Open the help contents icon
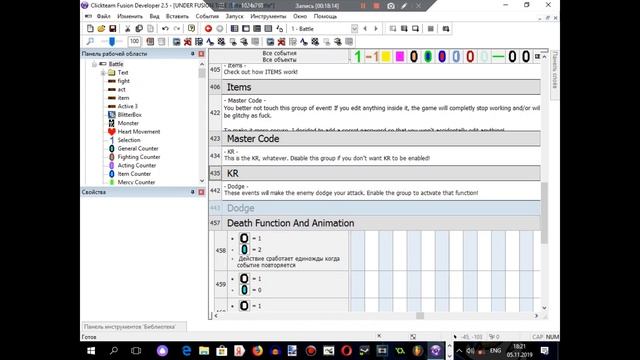This screenshot has height=360, width=640. [191, 29]
